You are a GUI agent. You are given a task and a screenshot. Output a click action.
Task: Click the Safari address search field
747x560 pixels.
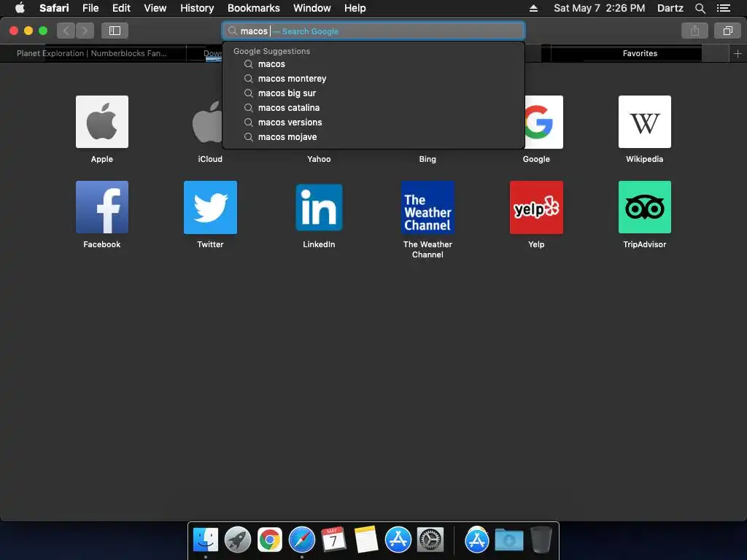point(373,31)
